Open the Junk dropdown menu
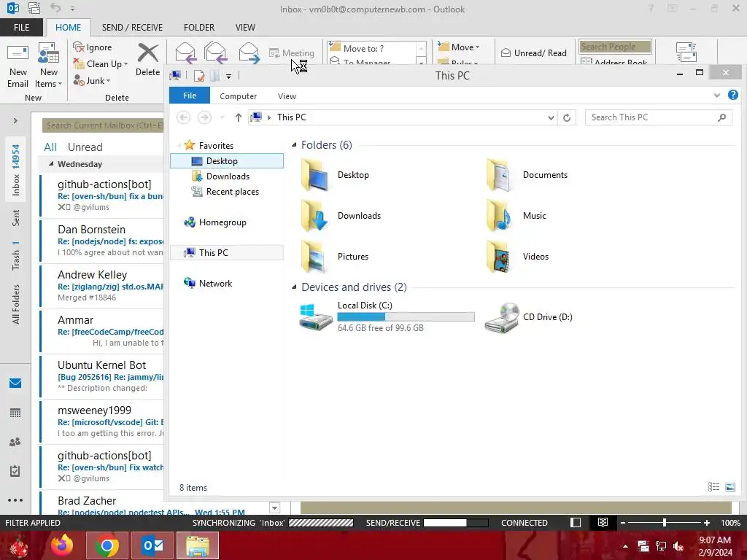Image resolution: width=747 pixels, height=560 pixels. coord(92,80)
